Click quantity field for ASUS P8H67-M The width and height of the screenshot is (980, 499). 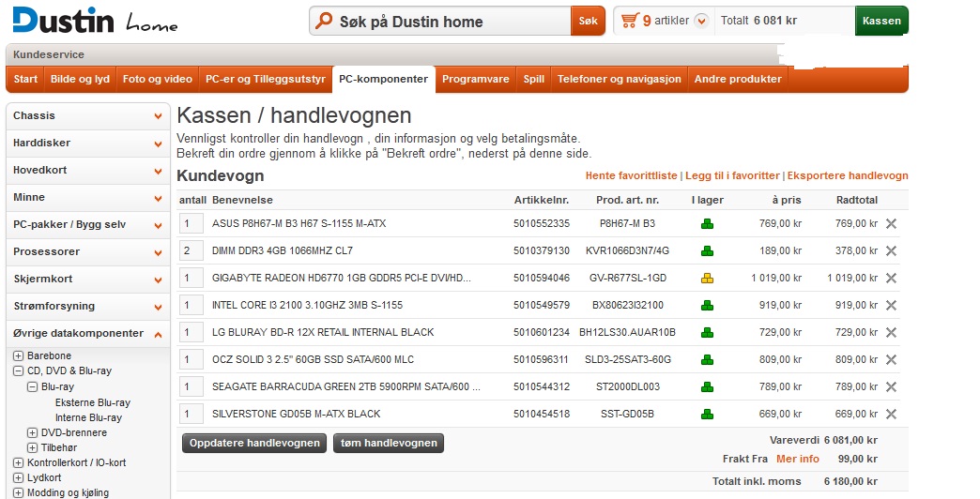click(191, 223)
